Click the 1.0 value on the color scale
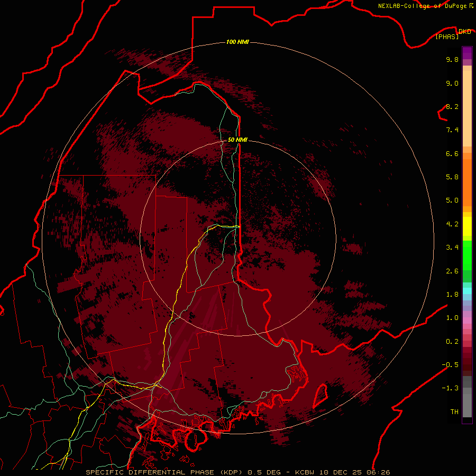Image resolution: width=476 pixels, height=476 pixels. click(x=452, y=318)
